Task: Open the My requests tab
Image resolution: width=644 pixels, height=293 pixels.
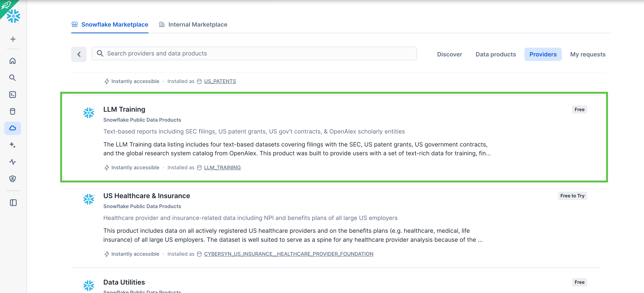Action: pyautogui.click(x=588, y=54)
